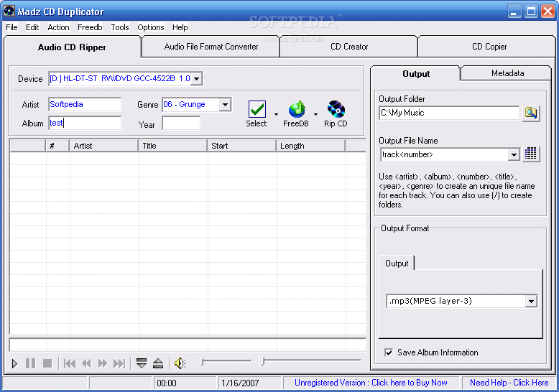Screen dimensions: 559x392
Task: Click Need Help - Click Here link
Action: 509,383
